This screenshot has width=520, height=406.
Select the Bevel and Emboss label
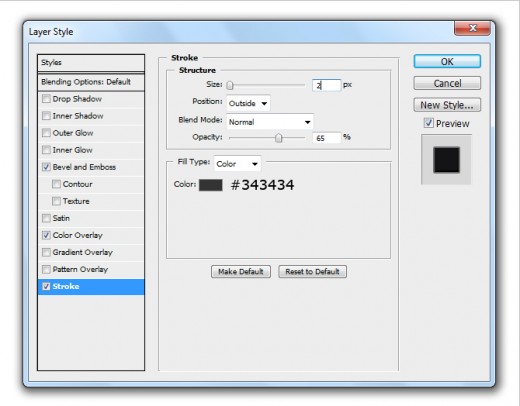(x=84, y=167)
